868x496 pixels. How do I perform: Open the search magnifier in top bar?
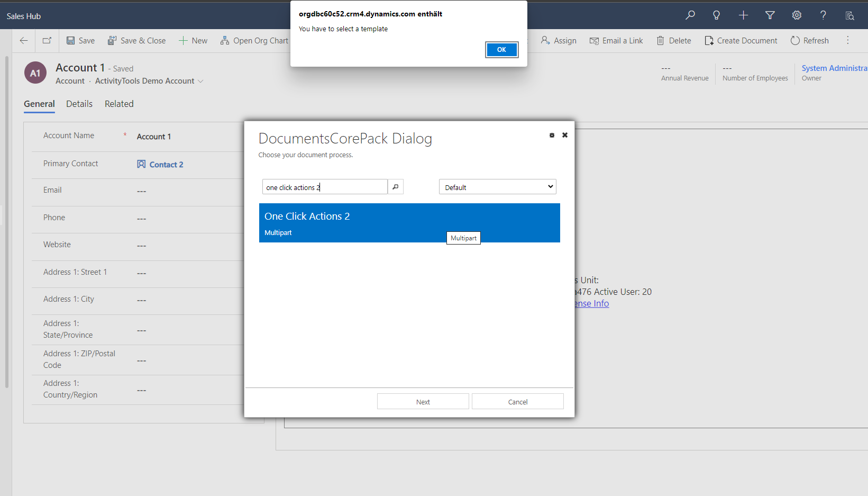(x=690, y=15)
